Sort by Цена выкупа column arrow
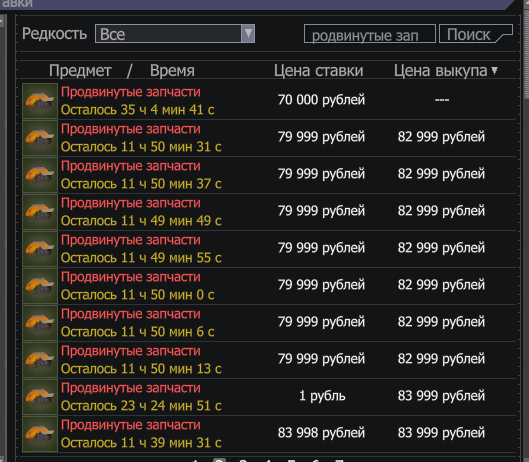Viewport: 529px width, 462px height. (x=495, y=71)
